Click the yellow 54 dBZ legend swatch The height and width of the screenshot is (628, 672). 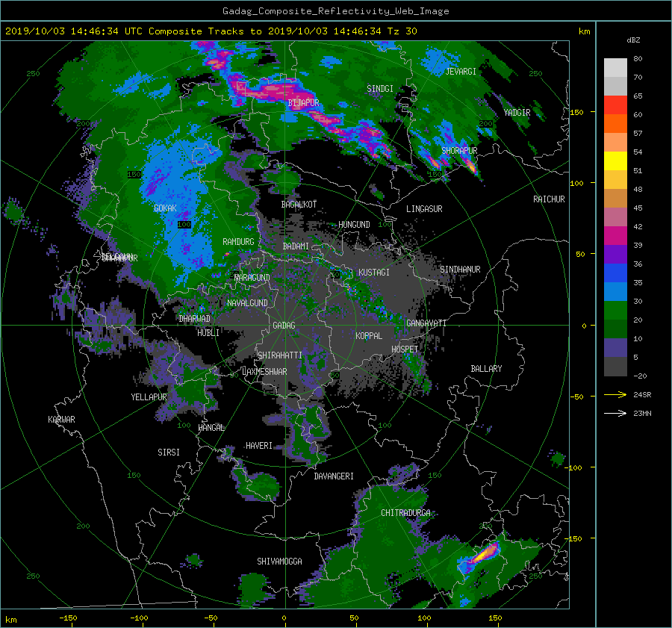615,161
